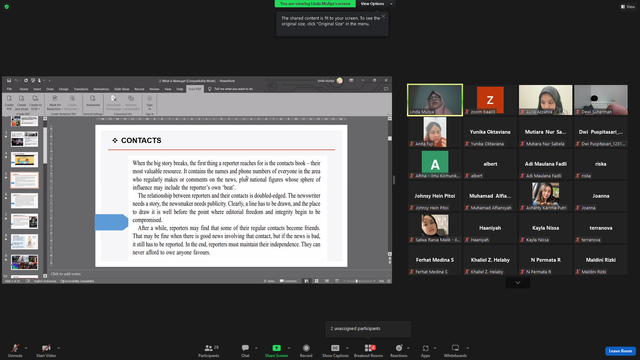Open the Chat panel
The image size is (640, 360).
pyautogui.click(x=245, y=350)
